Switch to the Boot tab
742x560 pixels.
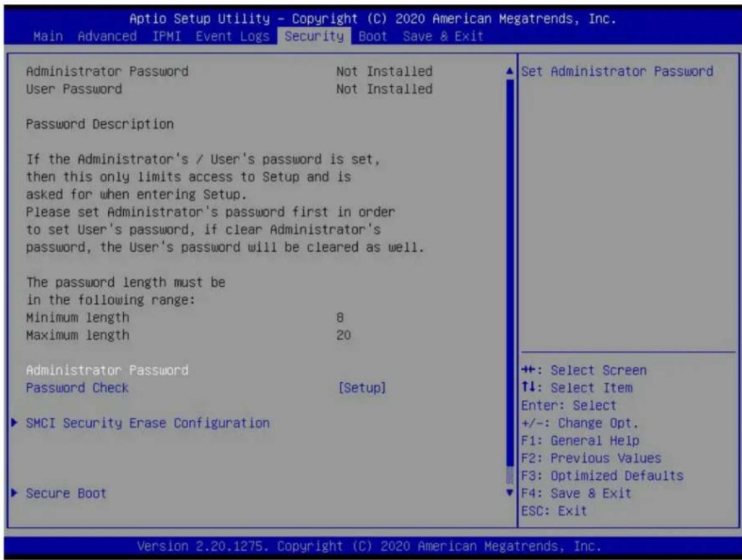click(373, 37)
